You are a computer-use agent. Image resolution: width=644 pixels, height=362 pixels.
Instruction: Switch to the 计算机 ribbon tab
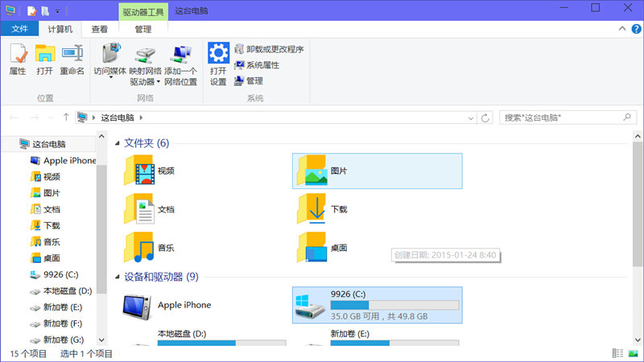point(60,29)
